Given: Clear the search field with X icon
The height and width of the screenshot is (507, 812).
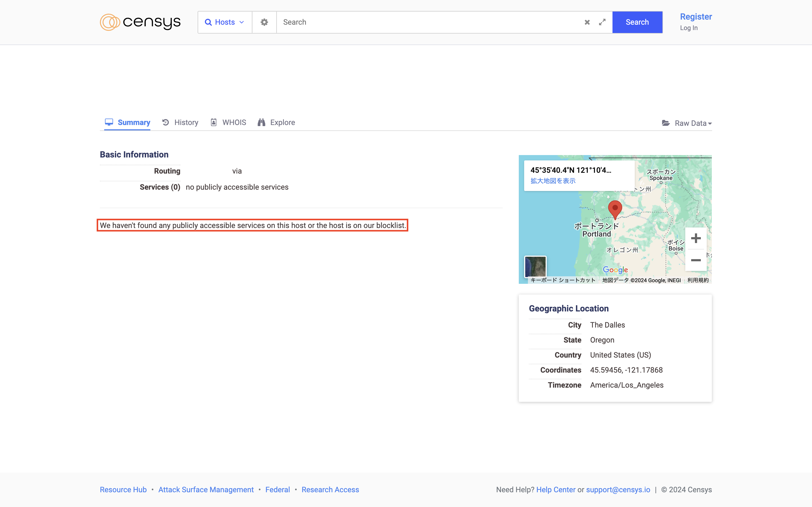Looking at the screenshot, I should click(587, 22).
